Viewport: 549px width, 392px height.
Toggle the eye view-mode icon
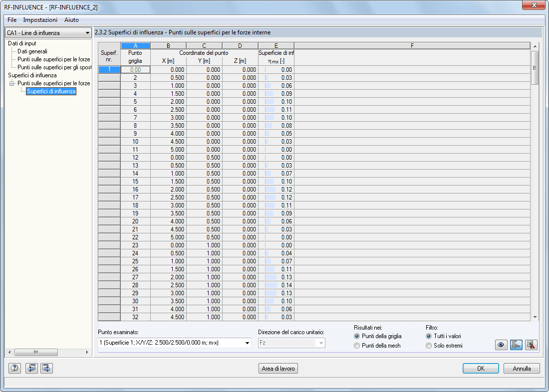[x=502, y=345]
